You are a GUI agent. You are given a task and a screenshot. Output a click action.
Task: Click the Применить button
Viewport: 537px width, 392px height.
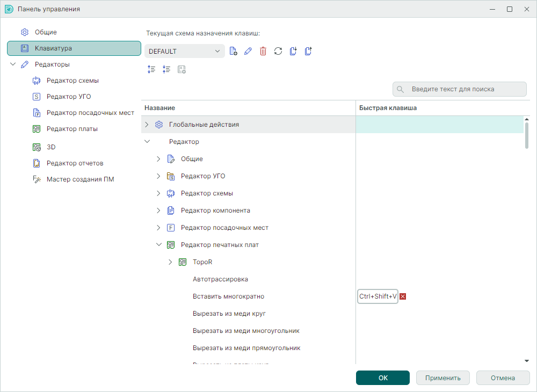[442, 378]
